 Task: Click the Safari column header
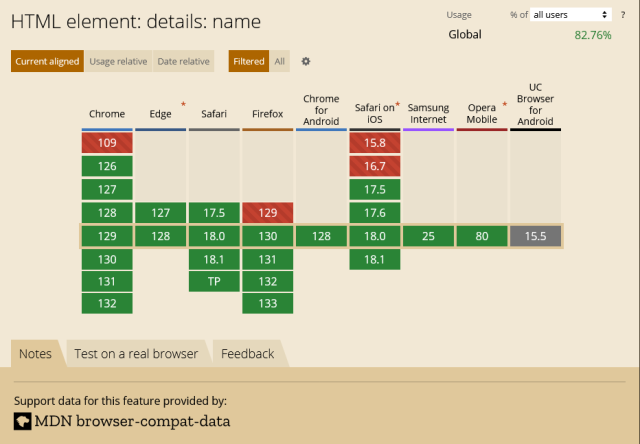click(214, 114)
